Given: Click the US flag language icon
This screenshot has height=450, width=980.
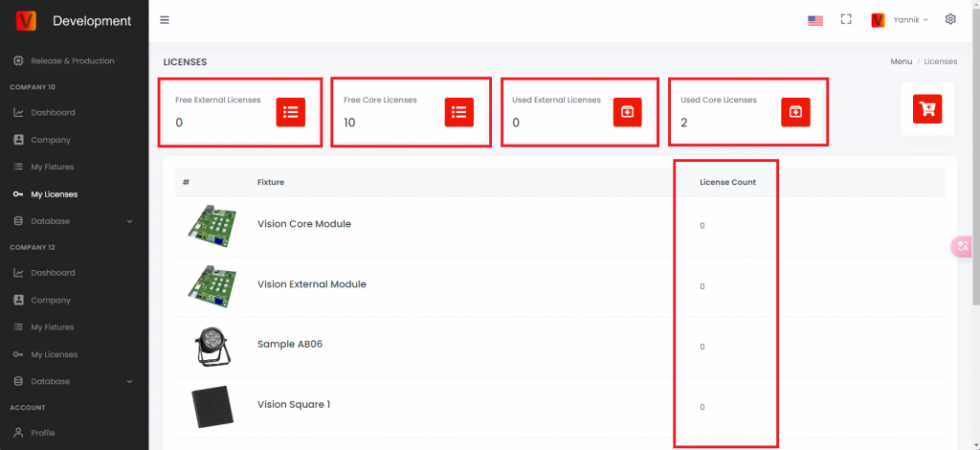Looking at the screenshot, I should pos(815,20).
